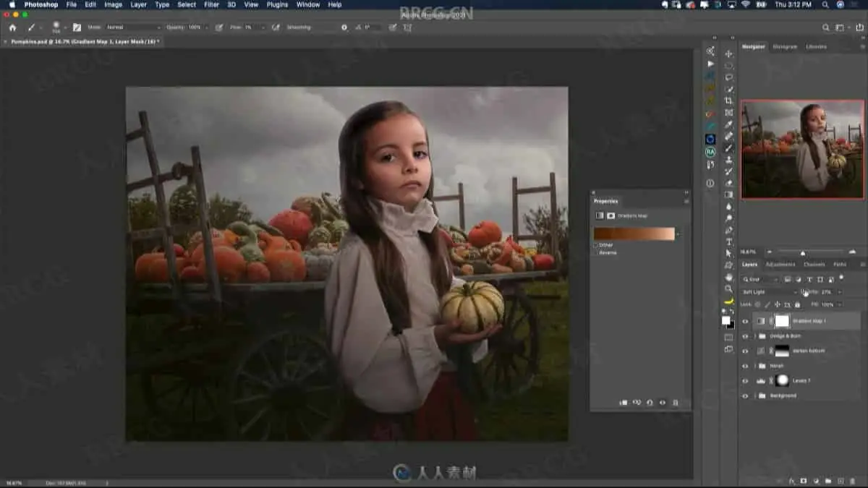This screenshot has height=488, width=868.
Task: Open brush settings panel icon in options bar
Action: pos(77,27)
